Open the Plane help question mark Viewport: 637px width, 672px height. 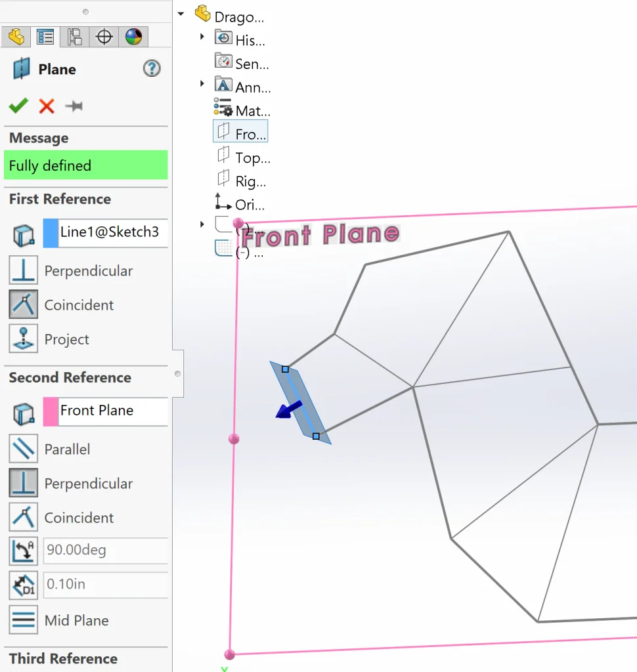tap(152, 68)
